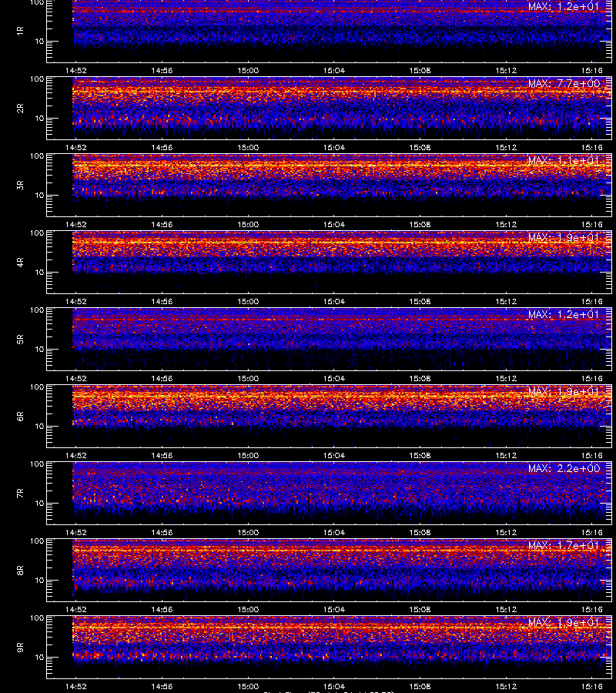Click the 100 y-axis label of panel 4R

(37, 233)
